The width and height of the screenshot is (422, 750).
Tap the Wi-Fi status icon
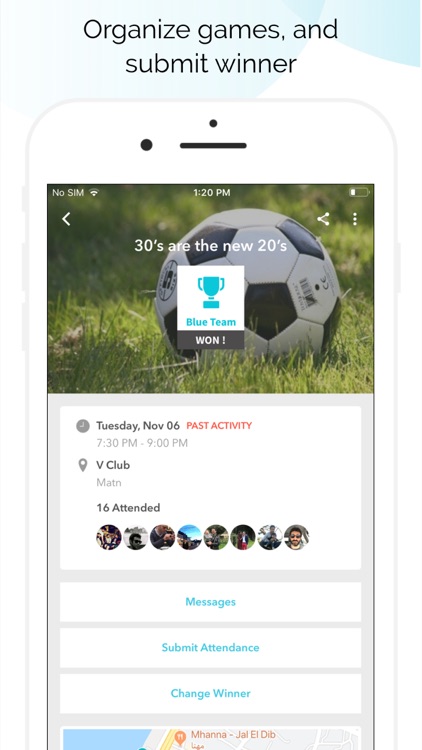(x=94, y=193)
